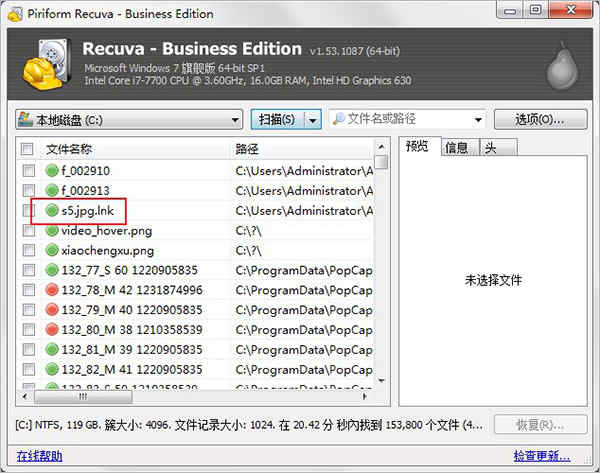Sort by the 路径 column header
Image resolution: width=600 pixels, height=473 pixels.
[302, 149]
